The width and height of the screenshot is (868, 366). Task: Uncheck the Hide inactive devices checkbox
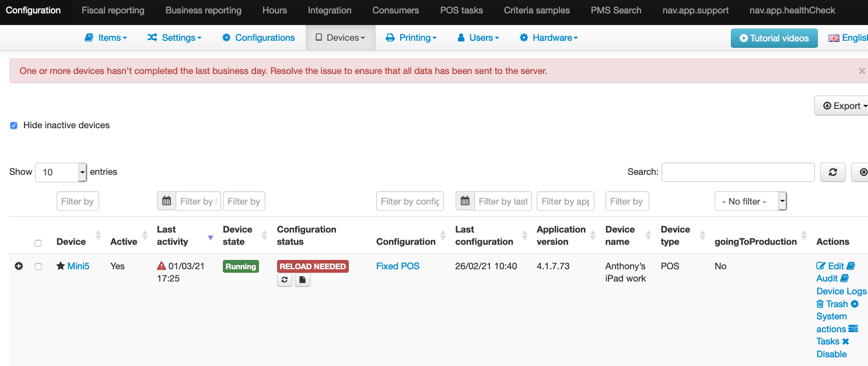(13, 125)
